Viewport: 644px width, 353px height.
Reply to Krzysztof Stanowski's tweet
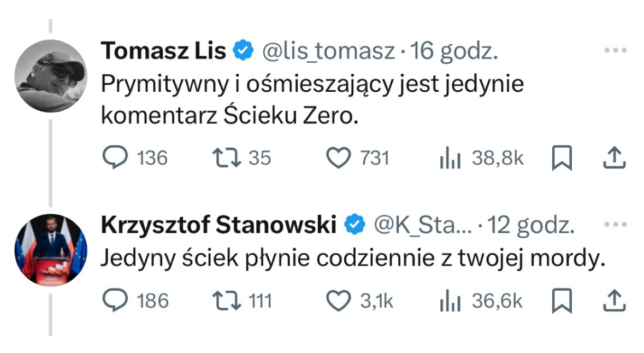pos(115,300)
